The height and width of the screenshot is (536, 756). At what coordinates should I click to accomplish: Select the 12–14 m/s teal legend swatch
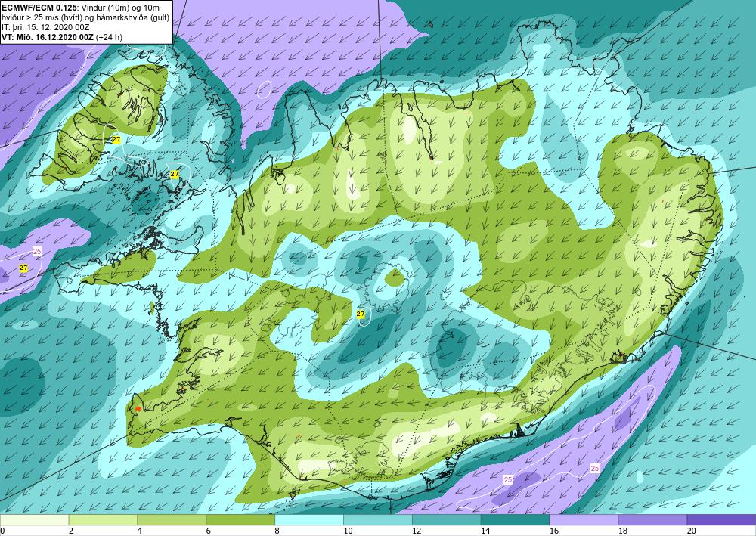[x=447, y=520]
